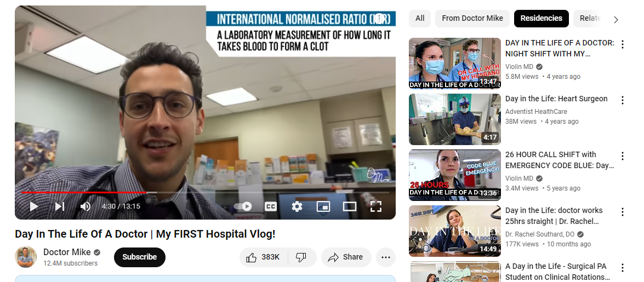Open Day in the Life of a Doctor: Night Shift title
The image size is (644, 282).
pos(560,48)
